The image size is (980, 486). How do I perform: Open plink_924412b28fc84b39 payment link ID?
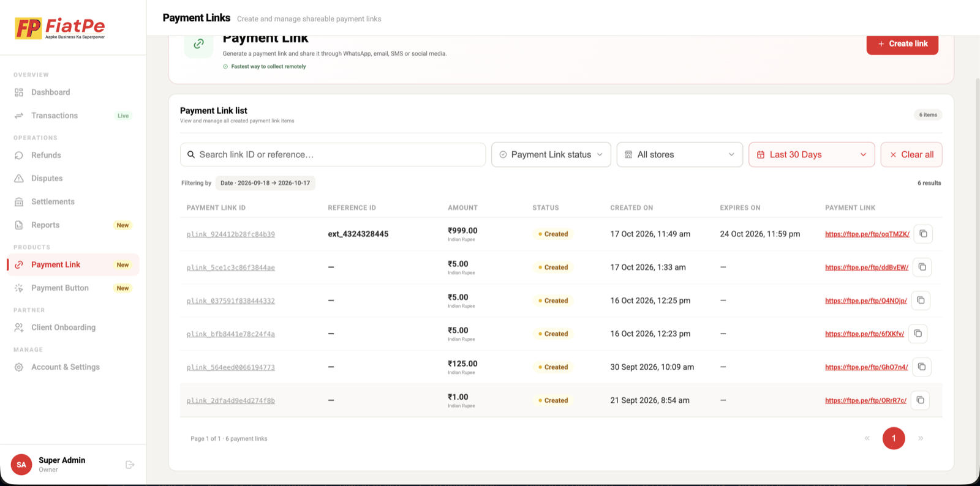231,234
